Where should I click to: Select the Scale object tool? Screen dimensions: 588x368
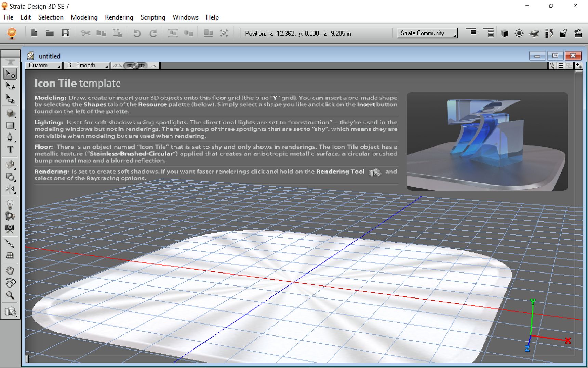[x=10, y=99]
